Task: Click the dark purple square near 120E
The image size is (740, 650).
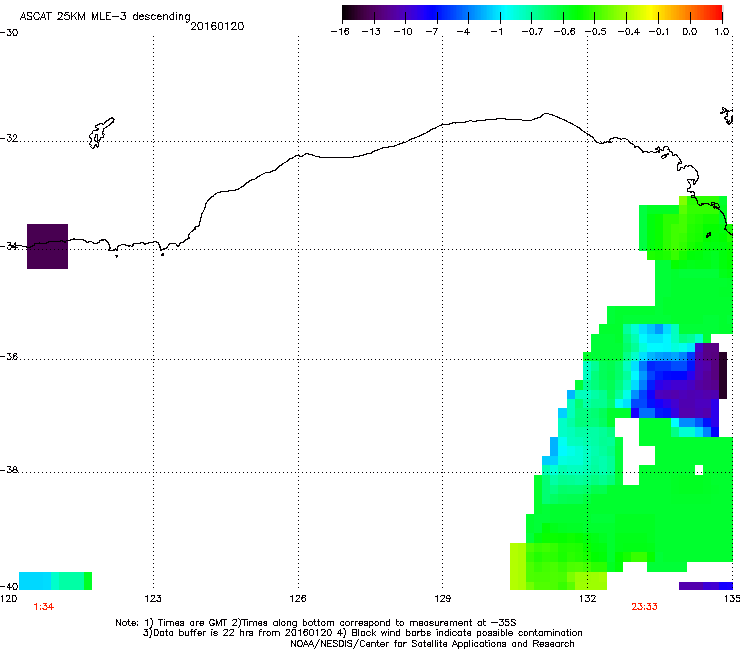Action: (47, 246)
